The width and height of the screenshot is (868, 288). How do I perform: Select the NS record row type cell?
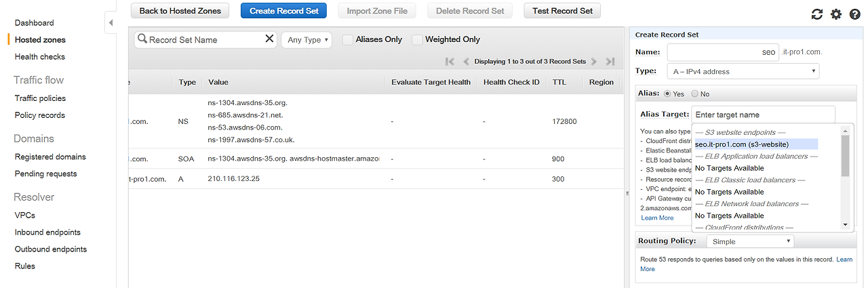[x=183, y=122]
